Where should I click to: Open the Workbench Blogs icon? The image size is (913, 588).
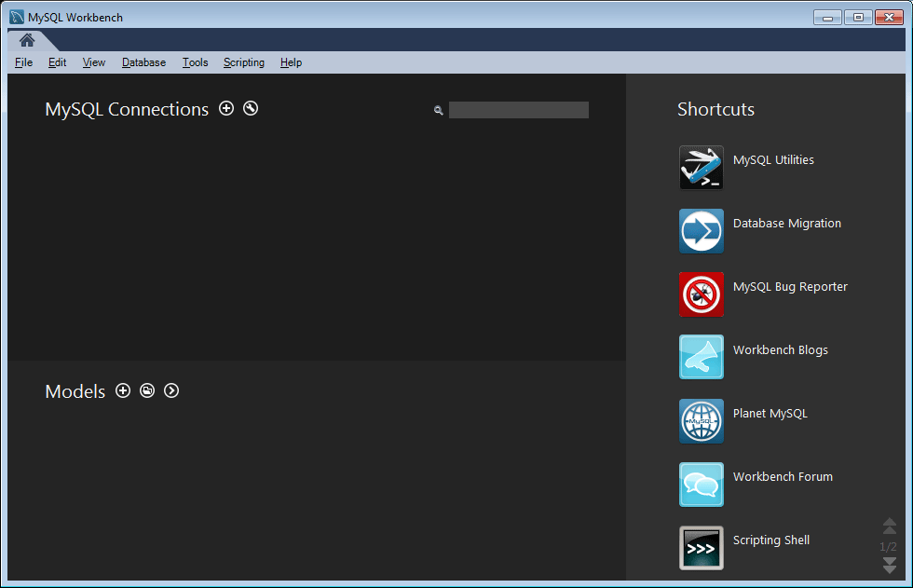click(701, 357)
